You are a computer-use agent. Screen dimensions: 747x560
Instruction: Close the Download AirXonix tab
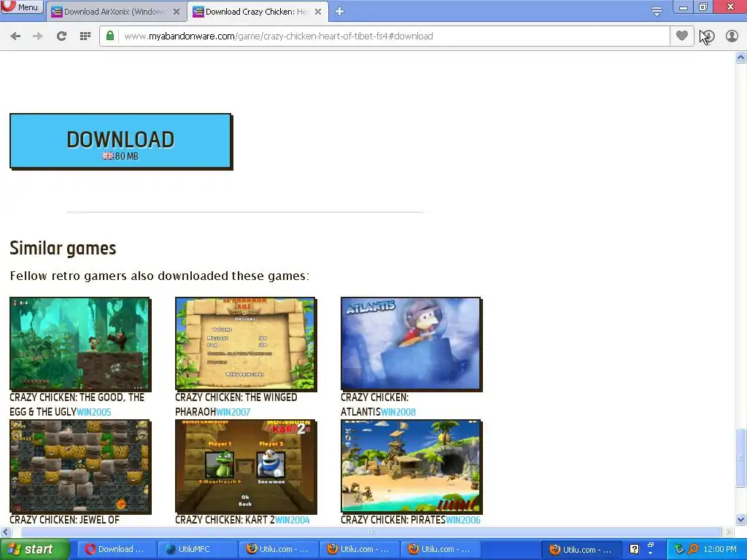coord(177,12)
